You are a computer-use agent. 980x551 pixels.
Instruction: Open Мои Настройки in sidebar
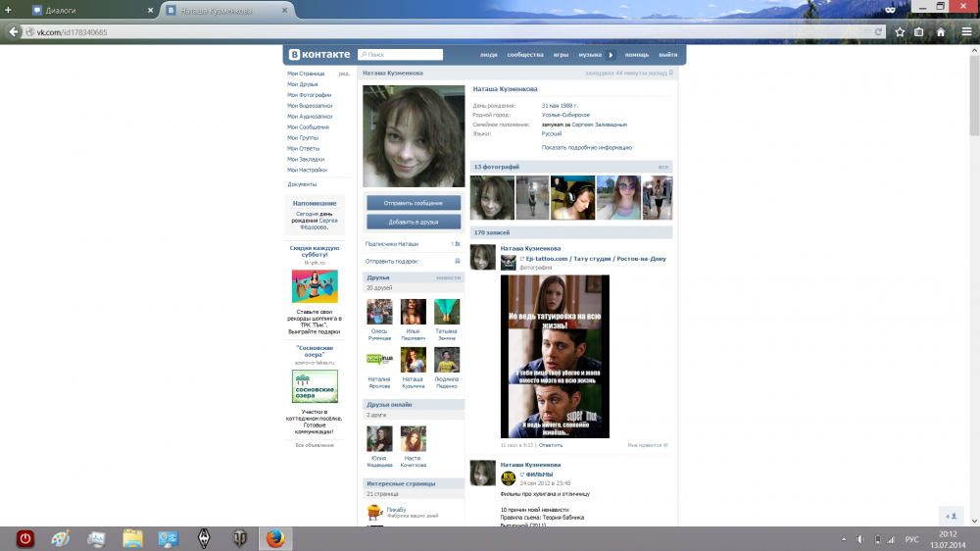307,170
